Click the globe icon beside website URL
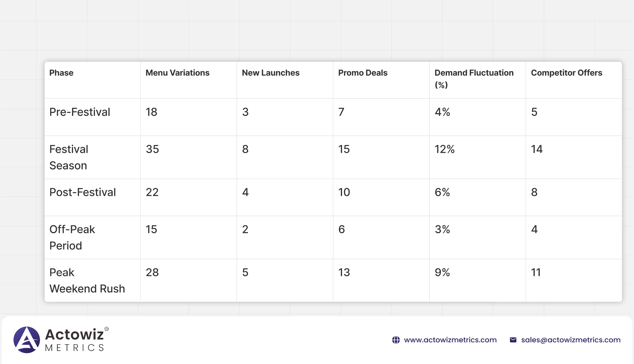 click(x=396, y=340)
